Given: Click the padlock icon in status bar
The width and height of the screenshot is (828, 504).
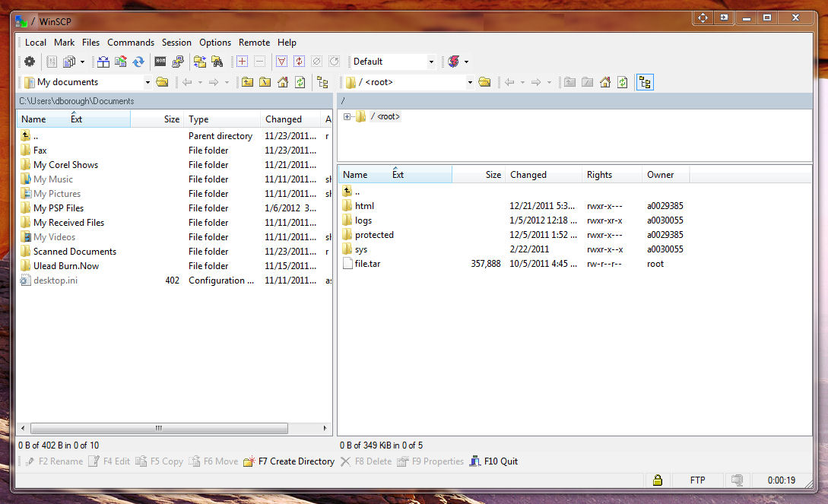Looking at the screenshot, I should tap(658, 480).
